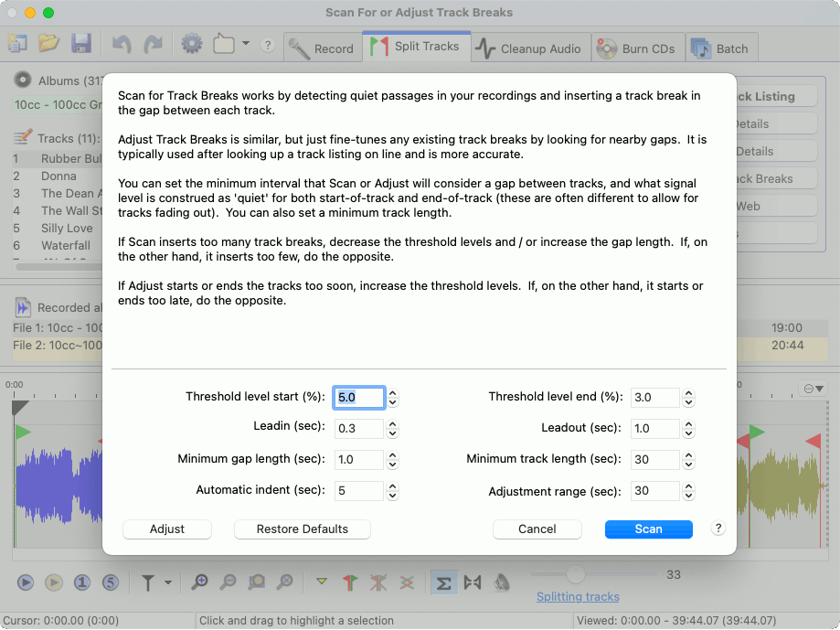Click the open folder icon in the toolbar
This screenshot has height=630, width=840.
point(48,43)
